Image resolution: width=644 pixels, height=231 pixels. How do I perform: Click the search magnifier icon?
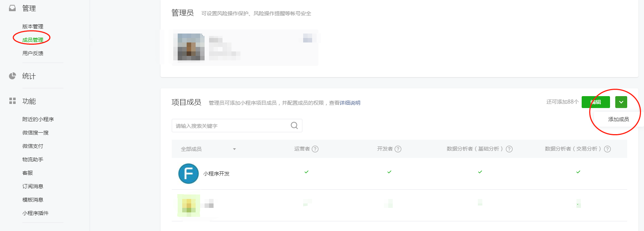294,126
